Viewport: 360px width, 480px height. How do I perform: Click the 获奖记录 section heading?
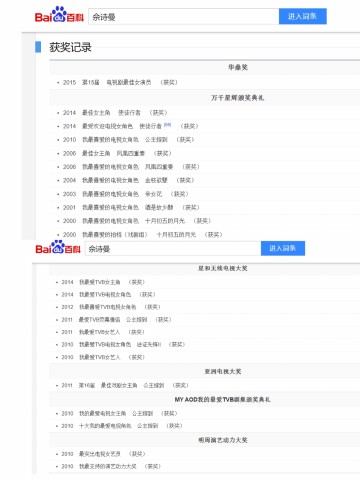(70, 47)
